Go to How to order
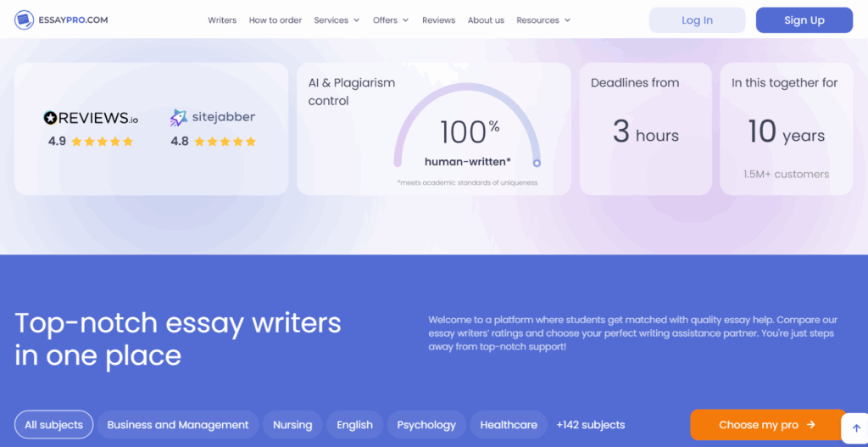 point(275,20)
